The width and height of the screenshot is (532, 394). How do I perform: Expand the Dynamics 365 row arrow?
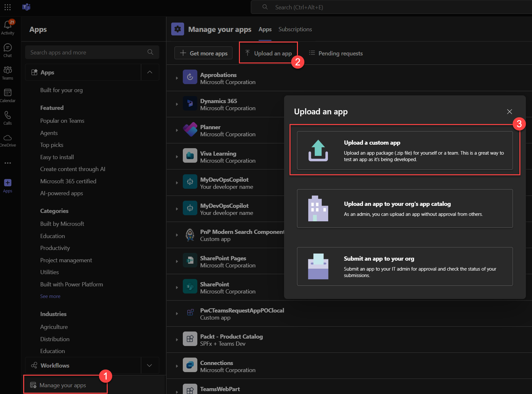(x=177, y=104)
